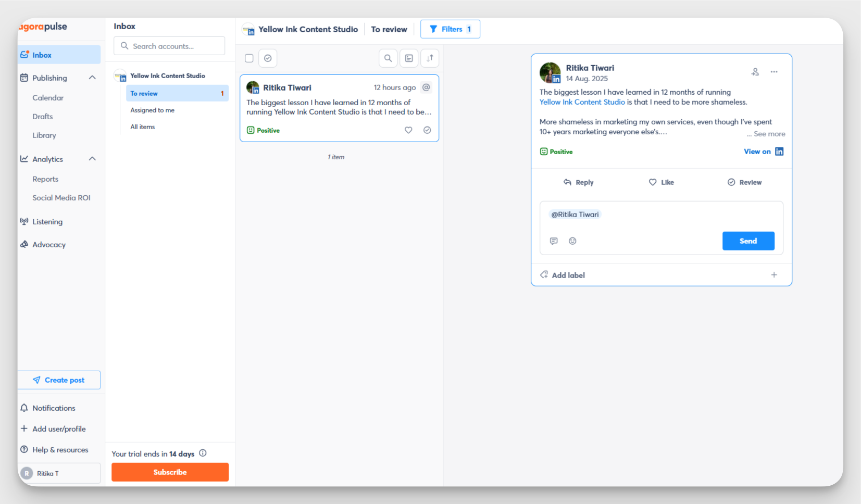Image resolution: width=861 pixels, height=504 pixels.
Task: Select the To review folder
Action: [x=177, y=93]
